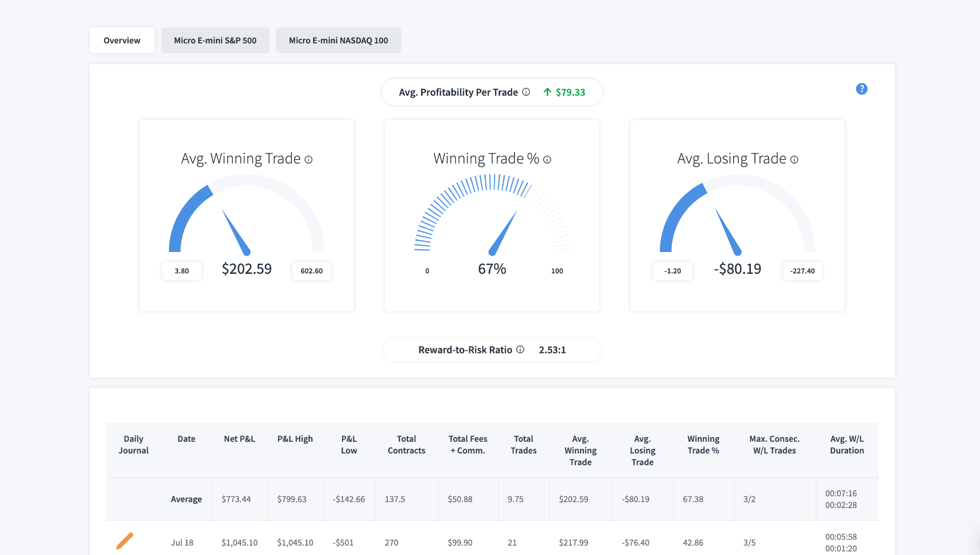
Task: Click the Daily Journal column header
Action: (134, 444)
